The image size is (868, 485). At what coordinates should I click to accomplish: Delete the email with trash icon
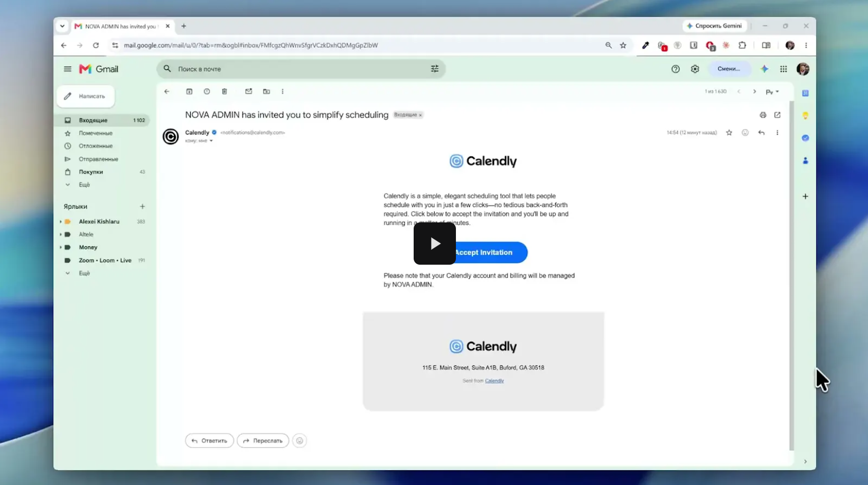[225, 91]
